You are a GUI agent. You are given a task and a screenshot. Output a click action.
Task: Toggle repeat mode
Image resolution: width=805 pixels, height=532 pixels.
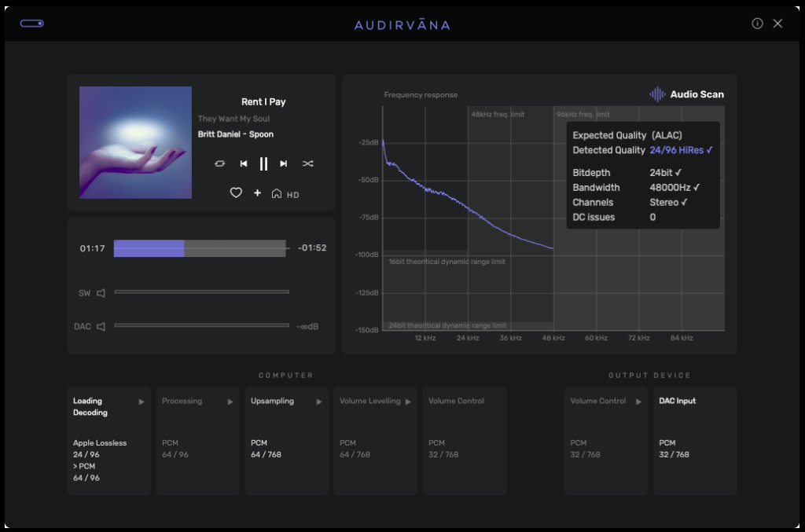[220, 163]
